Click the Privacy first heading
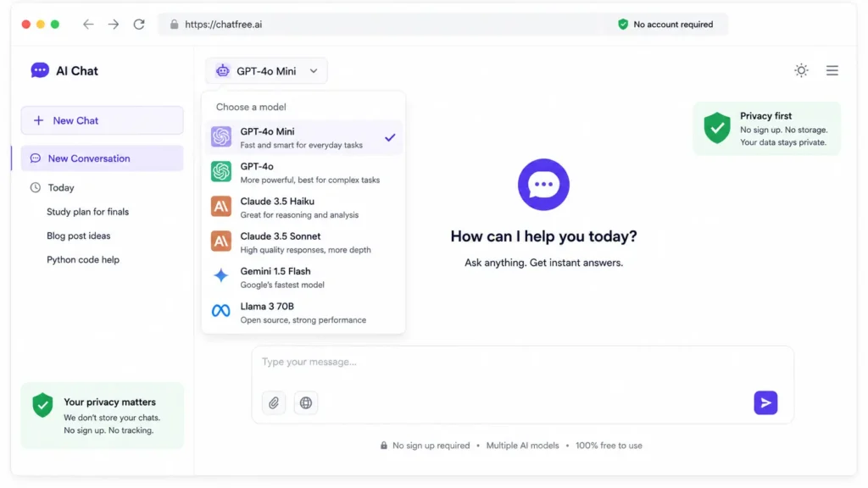868x488 pixels. click(x=765, y=115)
